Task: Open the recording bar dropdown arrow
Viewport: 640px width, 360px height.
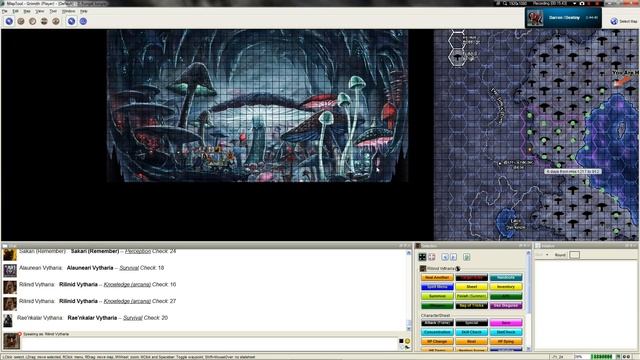Action: [574, 3]
